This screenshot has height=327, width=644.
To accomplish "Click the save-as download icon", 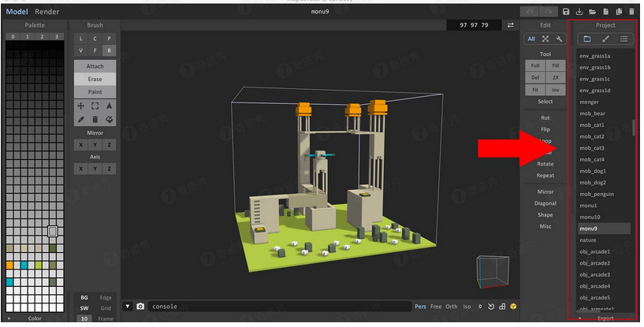I will coord(579,12).
